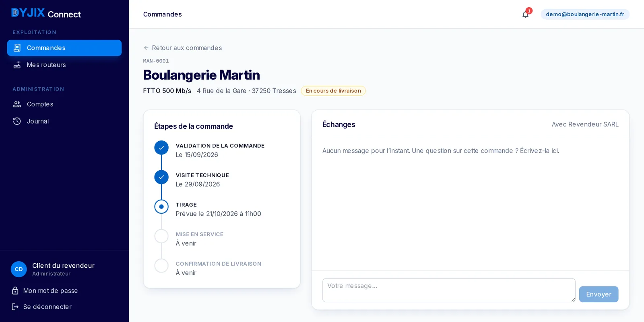The image size is (644, 322).
Task: Click the FTTO 500 Mb/s offer text
Action: (167, 91)
